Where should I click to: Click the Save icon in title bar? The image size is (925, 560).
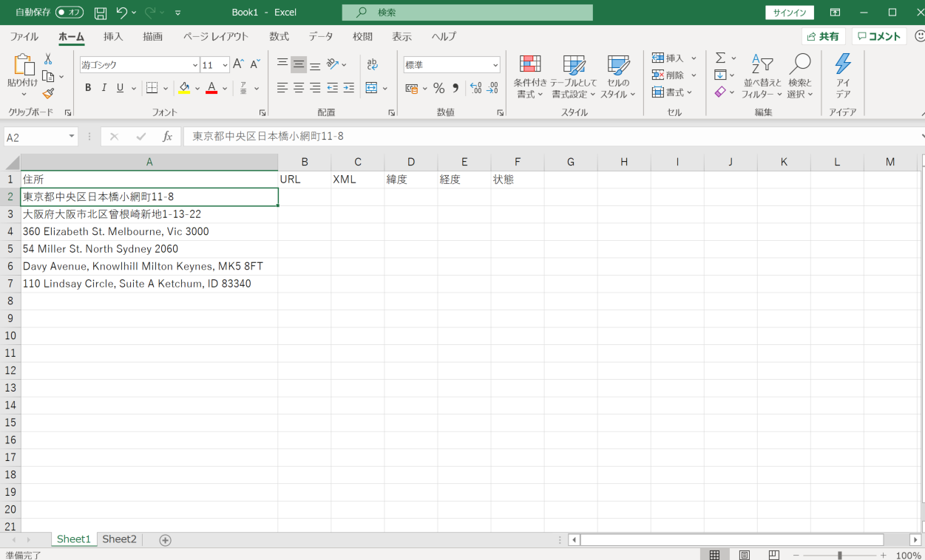(x=101, y=13)
